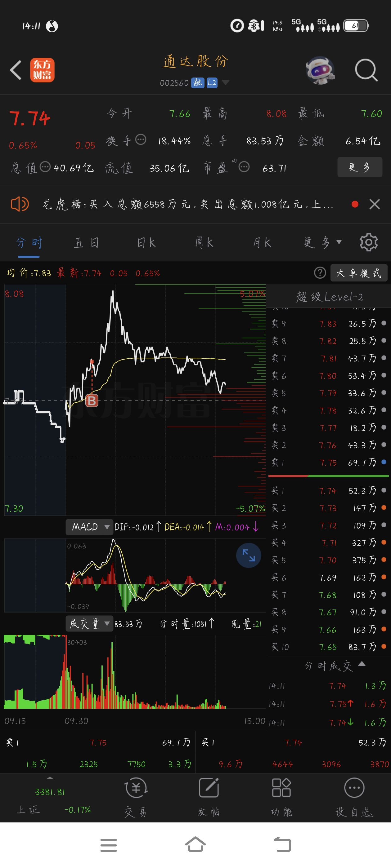Viewport: 391px width, 868px height.
Task: Tap the speaker announcement icon
Action: [x=20, y=204]
